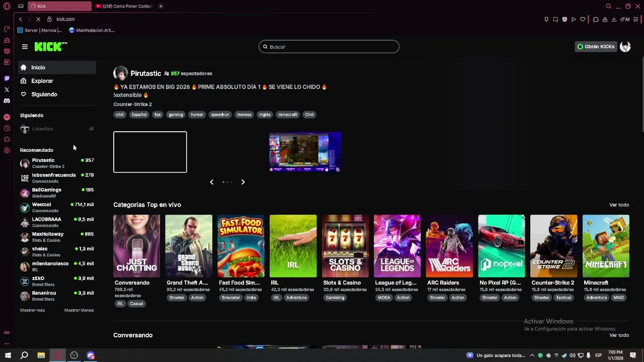Open the League of Legends category card

pyautogui.click(x=397, y=246)
